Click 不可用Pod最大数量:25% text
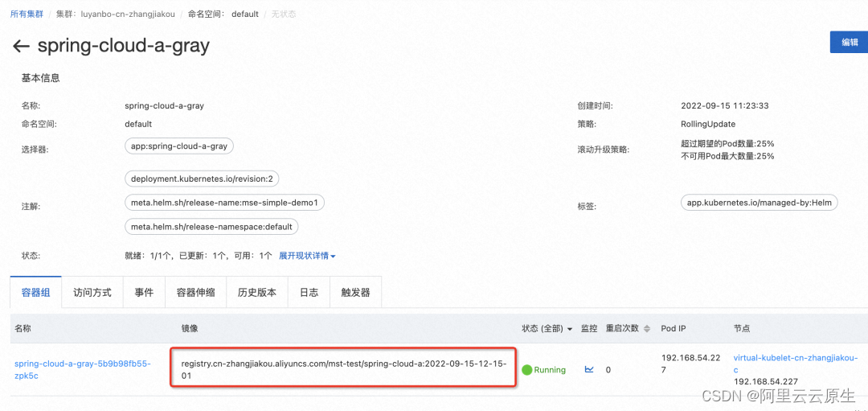Image resolution: width=868 pixels, height=411 pixels. point(727,156)
